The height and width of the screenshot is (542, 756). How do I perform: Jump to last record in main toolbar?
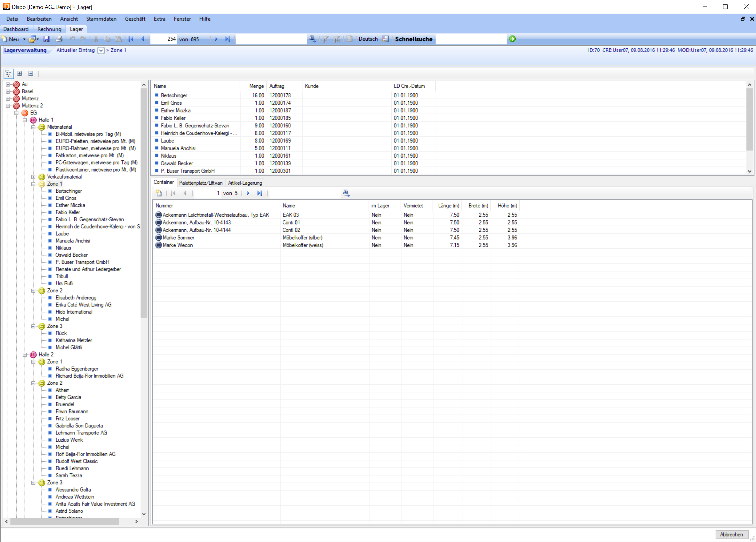pos(228,39)
